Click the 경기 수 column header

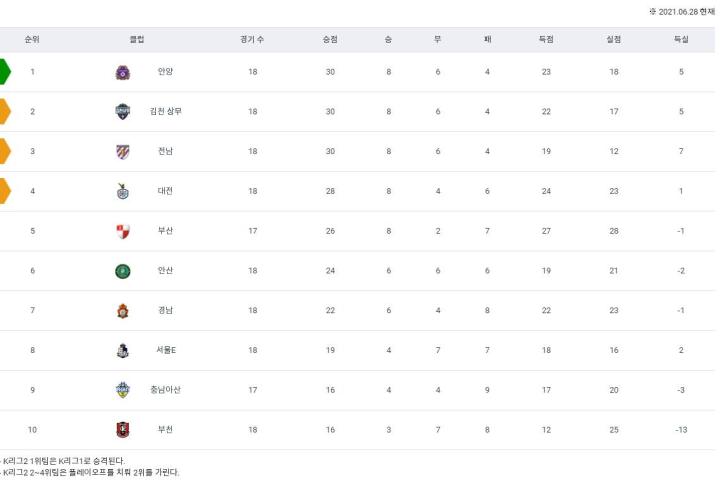pos(252,40)
